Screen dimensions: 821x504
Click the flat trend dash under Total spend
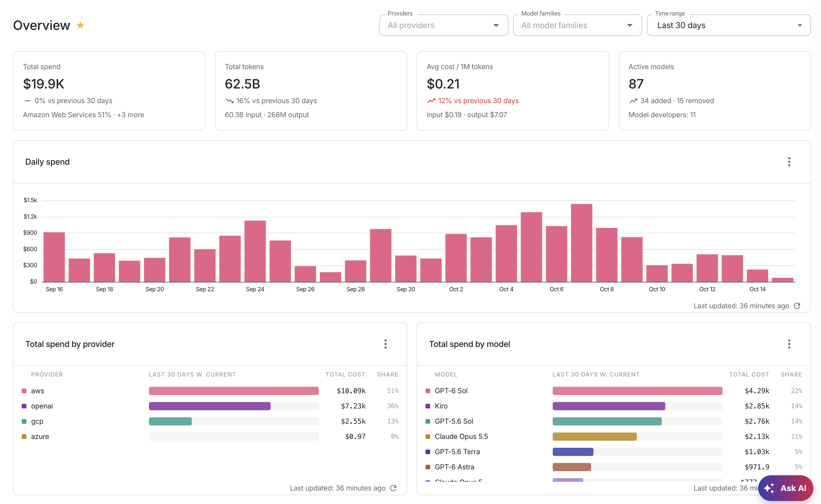pyautogui.click(x=27, y=101)
